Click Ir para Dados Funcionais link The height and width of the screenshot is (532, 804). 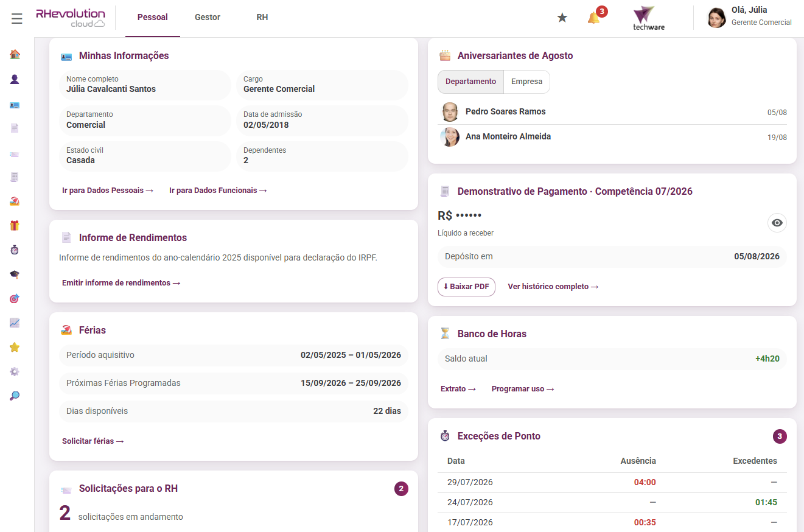point(218,191)
